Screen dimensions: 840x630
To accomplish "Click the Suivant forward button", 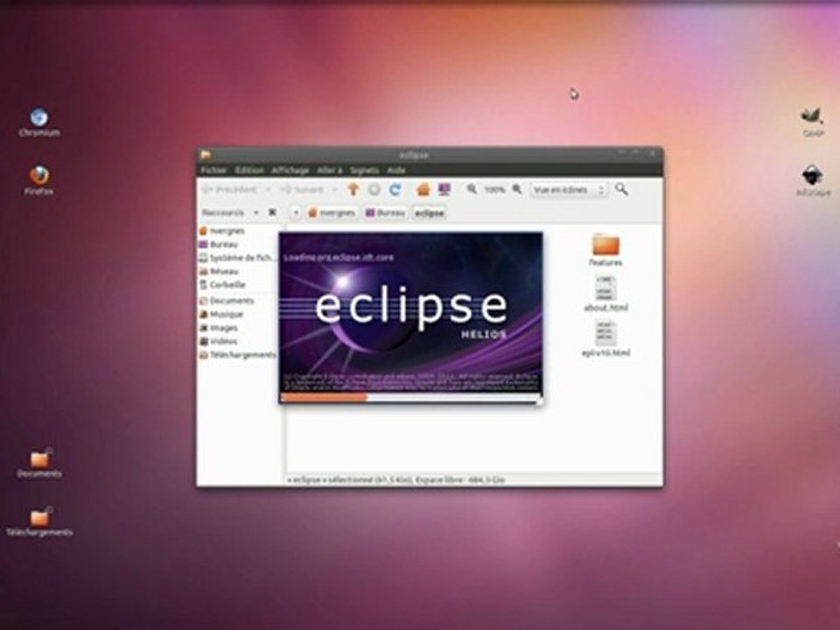I will point(303,190).
